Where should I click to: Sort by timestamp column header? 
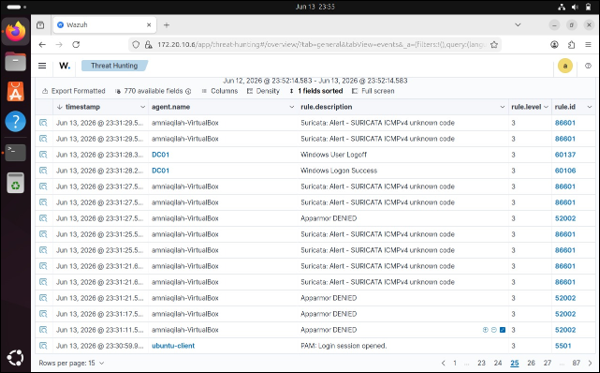tap(82, 107)
